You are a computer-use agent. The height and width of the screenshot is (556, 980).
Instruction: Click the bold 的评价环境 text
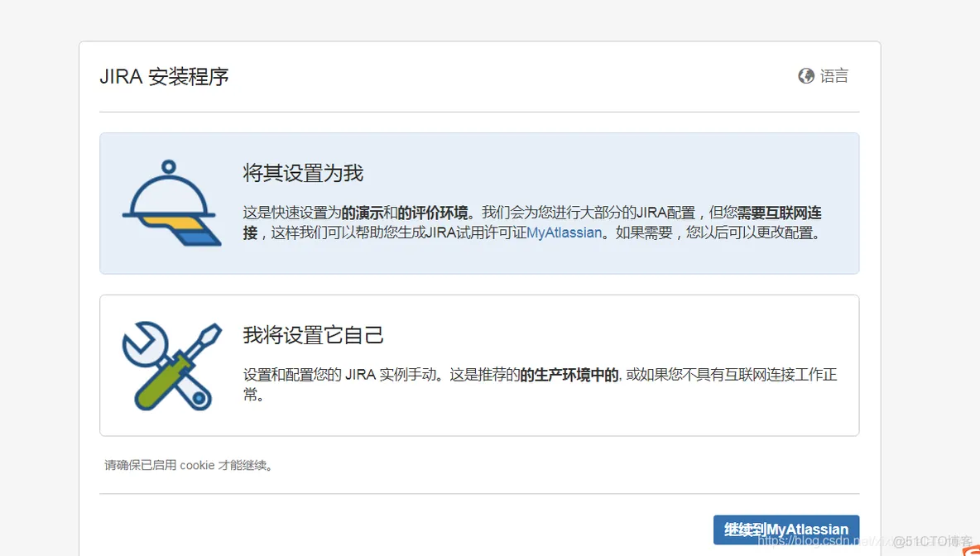click(433, 213)
